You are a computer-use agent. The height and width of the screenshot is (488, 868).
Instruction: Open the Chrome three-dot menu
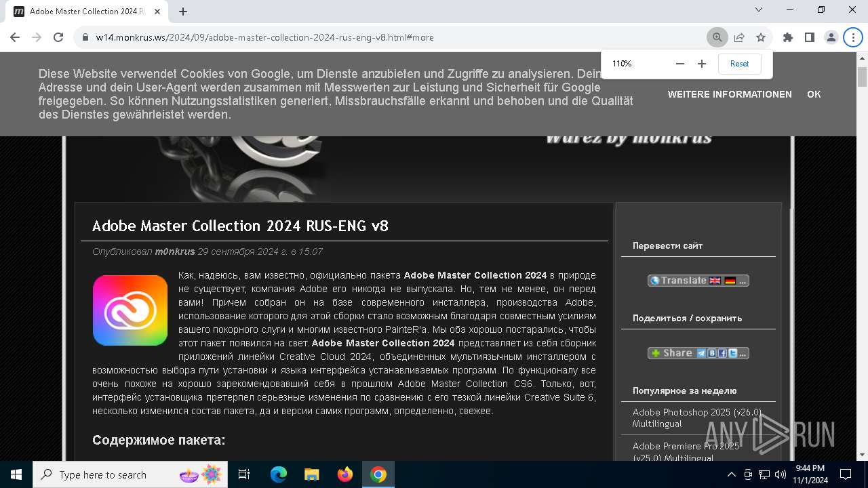click(x=852, y=37)
